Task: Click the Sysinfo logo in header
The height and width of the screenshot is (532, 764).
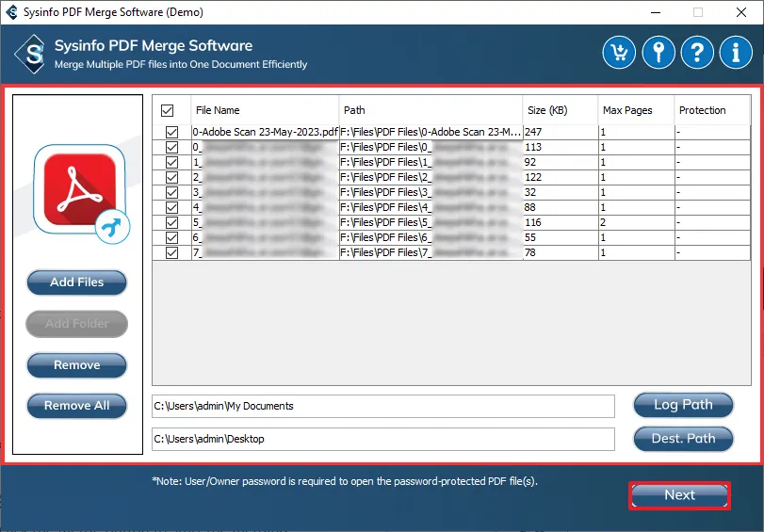Action: click(x=35, y=53)
